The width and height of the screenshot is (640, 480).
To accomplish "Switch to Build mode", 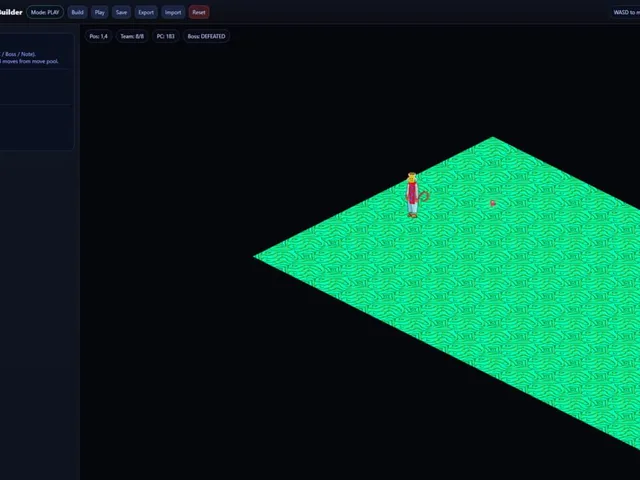I will (77, 12).
